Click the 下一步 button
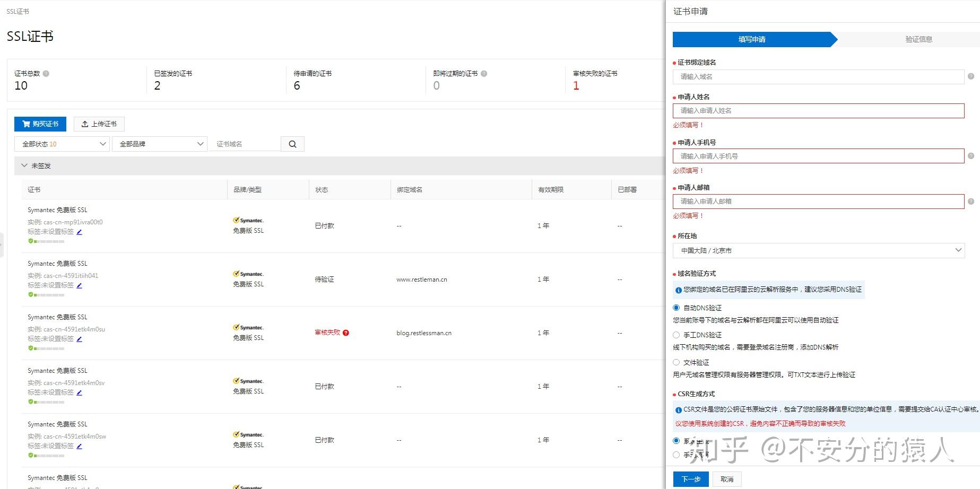This screenshot has height=489, width=980. click(690, 478)
